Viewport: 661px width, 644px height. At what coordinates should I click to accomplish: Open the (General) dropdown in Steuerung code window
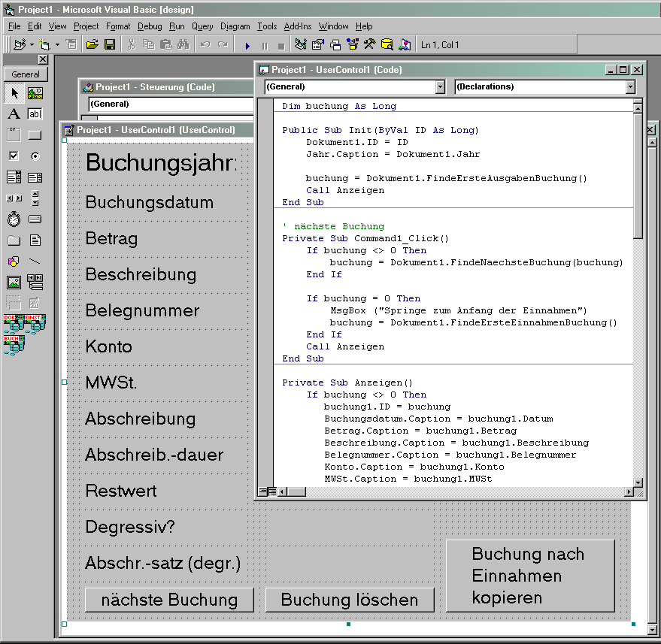click(x=171, y=104)
